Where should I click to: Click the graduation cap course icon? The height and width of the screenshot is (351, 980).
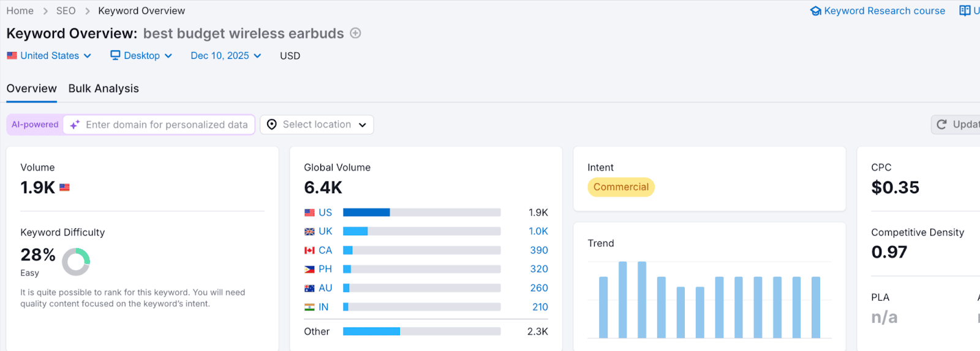point(815,11)
